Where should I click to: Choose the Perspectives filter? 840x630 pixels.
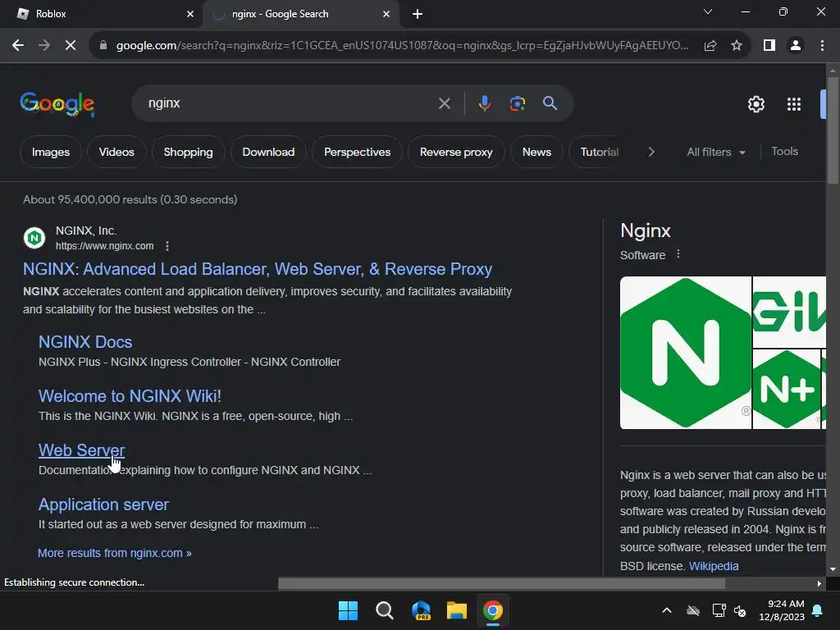[358, 152]
